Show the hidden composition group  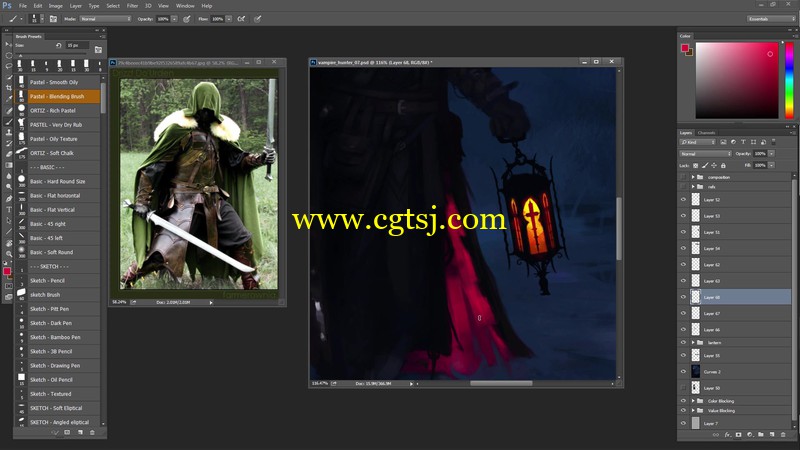(683, 177)
